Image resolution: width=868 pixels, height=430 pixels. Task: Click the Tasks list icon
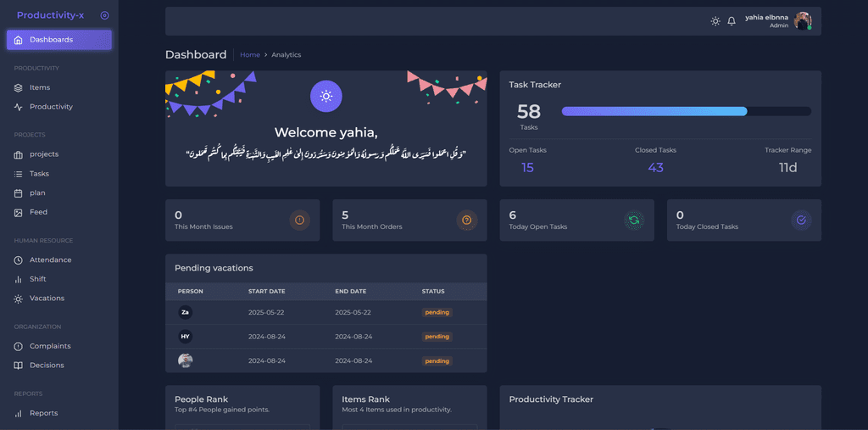point(19,174)
